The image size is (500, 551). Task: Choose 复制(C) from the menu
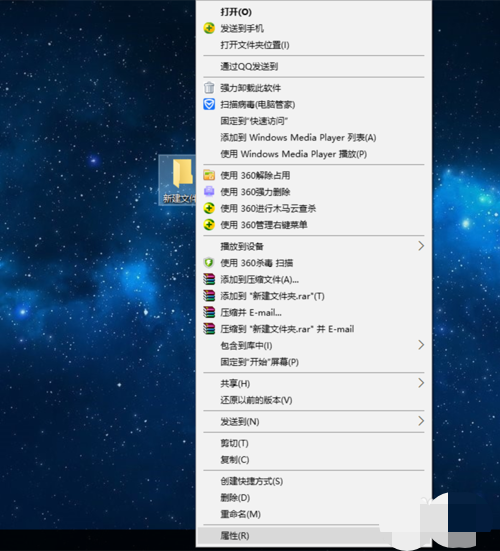314,460
